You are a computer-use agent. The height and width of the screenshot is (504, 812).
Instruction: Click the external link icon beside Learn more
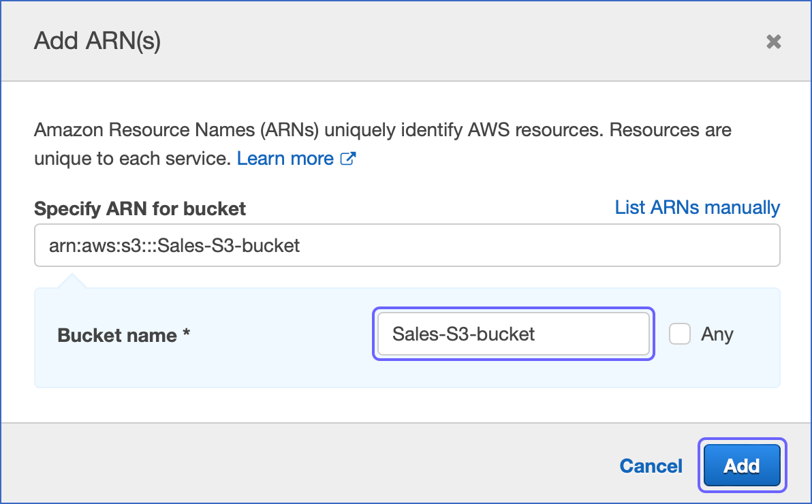[x=348, y=158]
